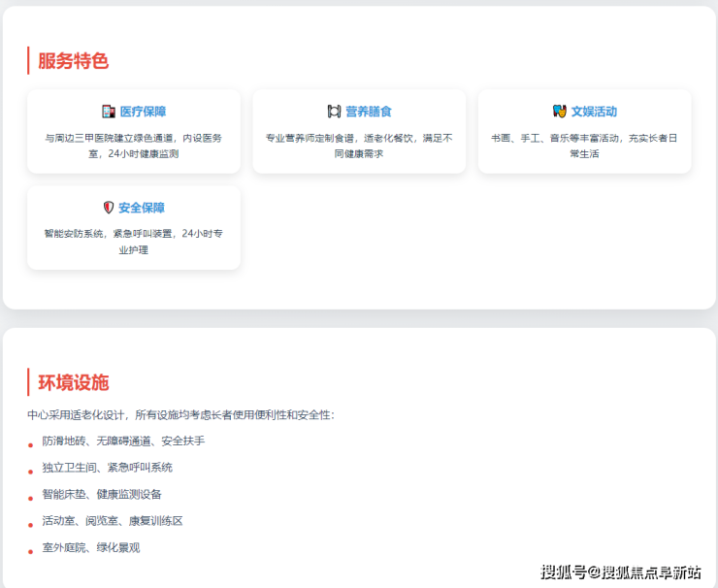Click the 服务特色 section heading
This screenshot has height=588, width=718.
pos(73,61)
